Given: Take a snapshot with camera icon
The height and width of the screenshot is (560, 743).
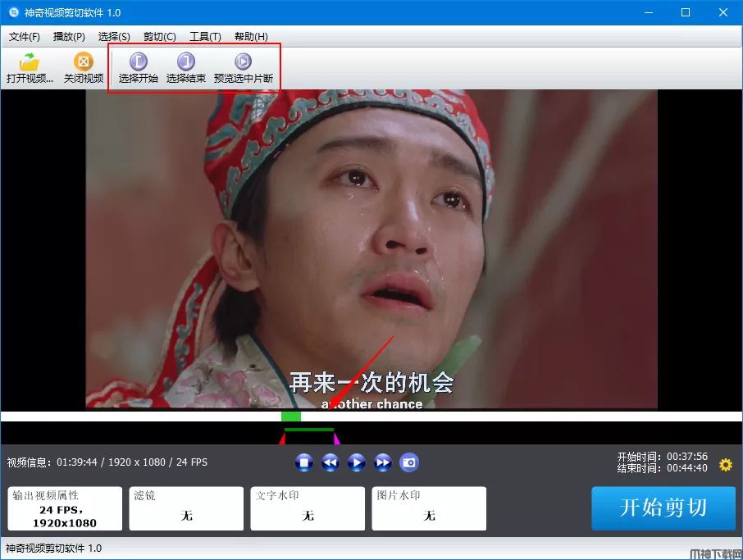Looking at the screenshot, I should (x=409, y=462).
